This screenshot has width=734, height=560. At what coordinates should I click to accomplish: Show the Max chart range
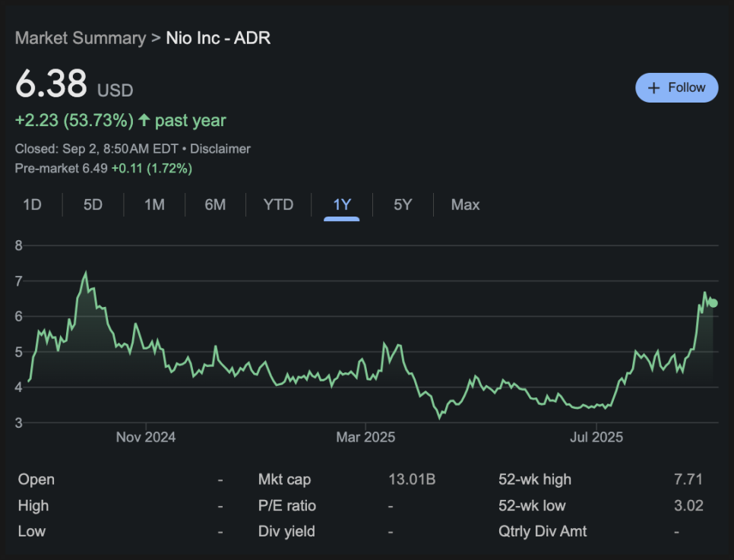[x=465, y=204]
